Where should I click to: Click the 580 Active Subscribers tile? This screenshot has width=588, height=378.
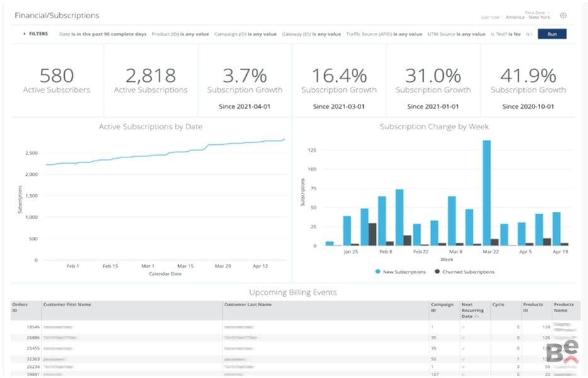coord(57,81)
